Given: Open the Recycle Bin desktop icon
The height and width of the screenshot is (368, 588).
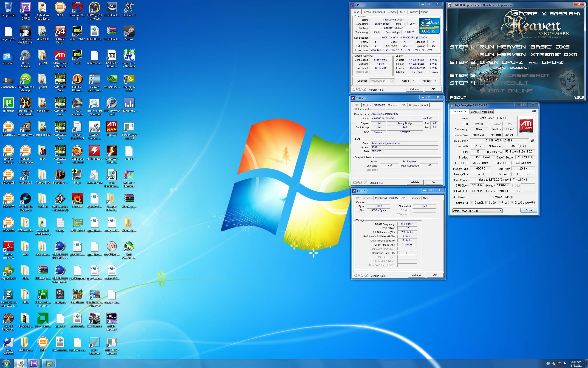Looking at the screenshot, I should coord(8,9).
